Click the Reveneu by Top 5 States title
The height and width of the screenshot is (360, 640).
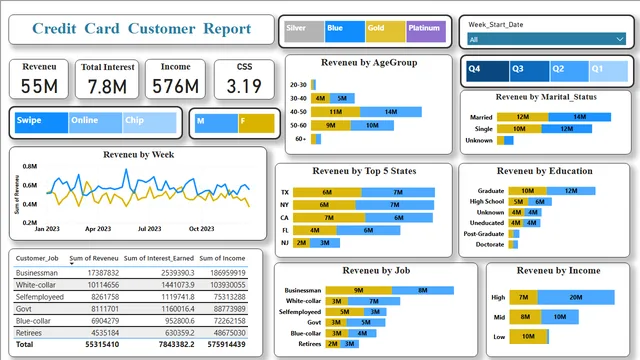pos(364,171)
